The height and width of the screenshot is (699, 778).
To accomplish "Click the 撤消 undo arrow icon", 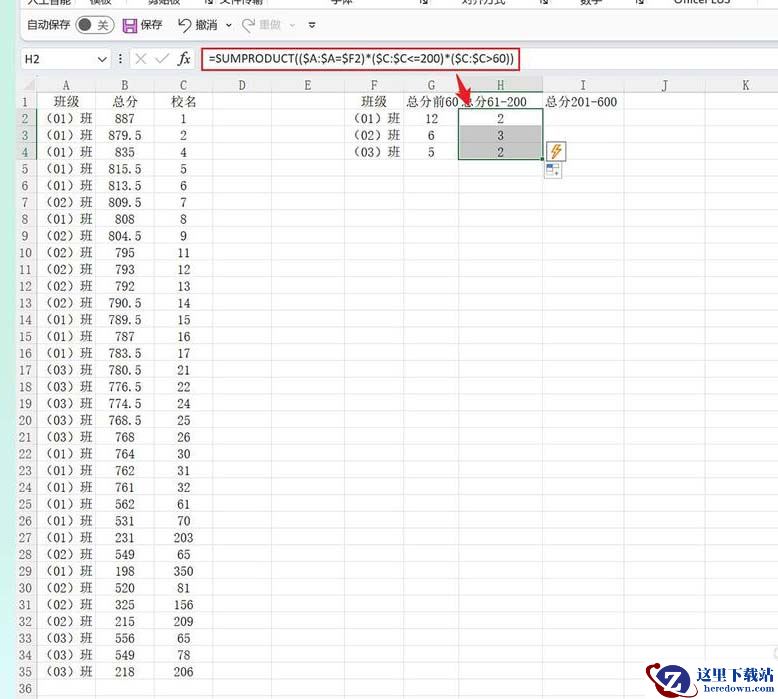I will click(184, 25).
